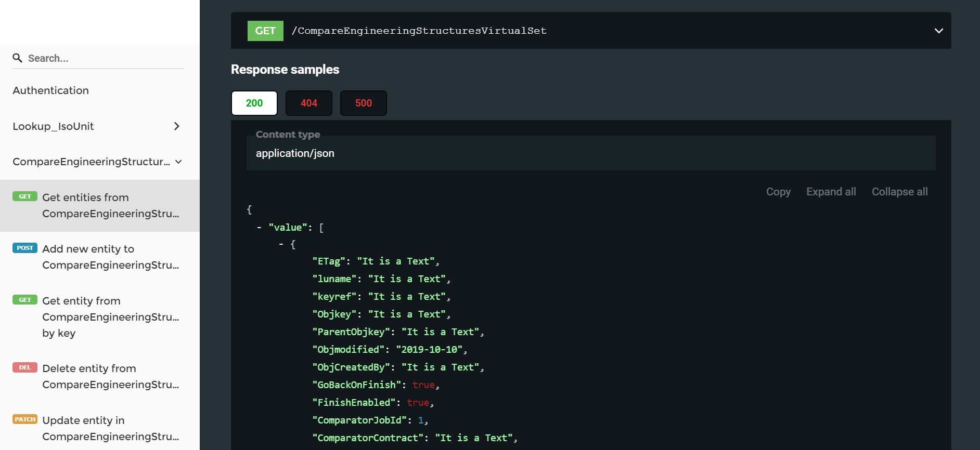Collapse CompareEngineeringStructur... group using its chevron
This screenshot has height=450, width=980.
click(178, 162)
